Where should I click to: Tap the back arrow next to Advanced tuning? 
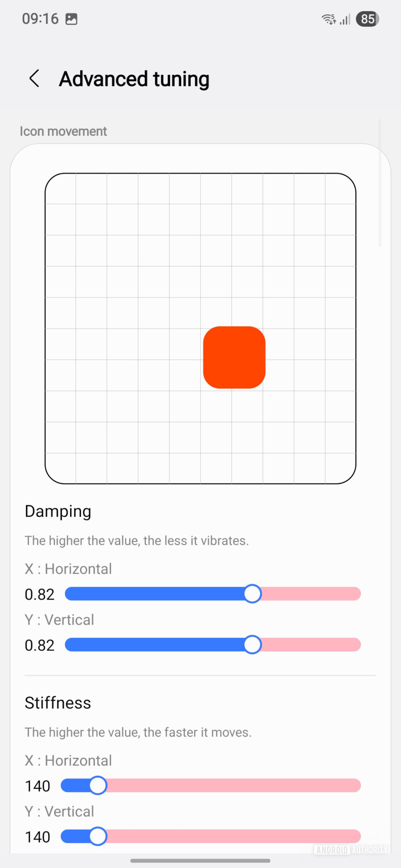click(x=34, y=79)
